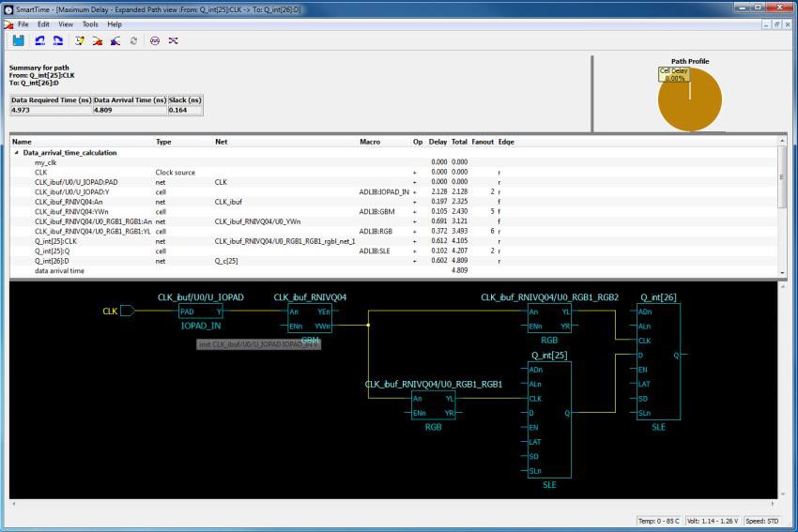Click the blue Save (commit) toolbar icon

(19, 40)
